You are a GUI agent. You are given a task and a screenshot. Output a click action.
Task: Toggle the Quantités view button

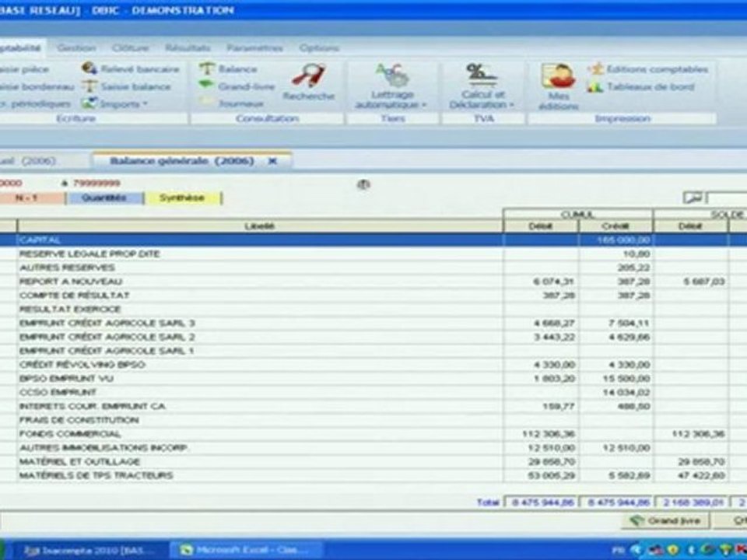pyautogui.click(x=104, y=198)
